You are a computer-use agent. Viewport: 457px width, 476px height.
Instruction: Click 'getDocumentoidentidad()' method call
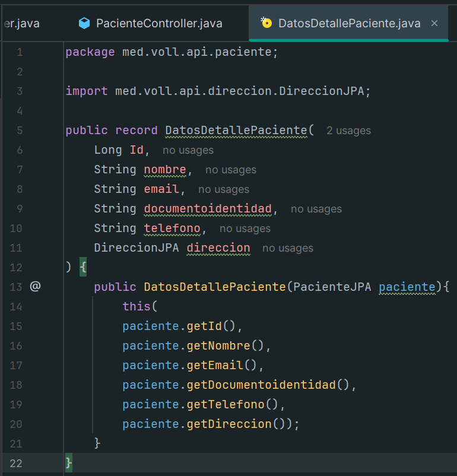point(268,385)
